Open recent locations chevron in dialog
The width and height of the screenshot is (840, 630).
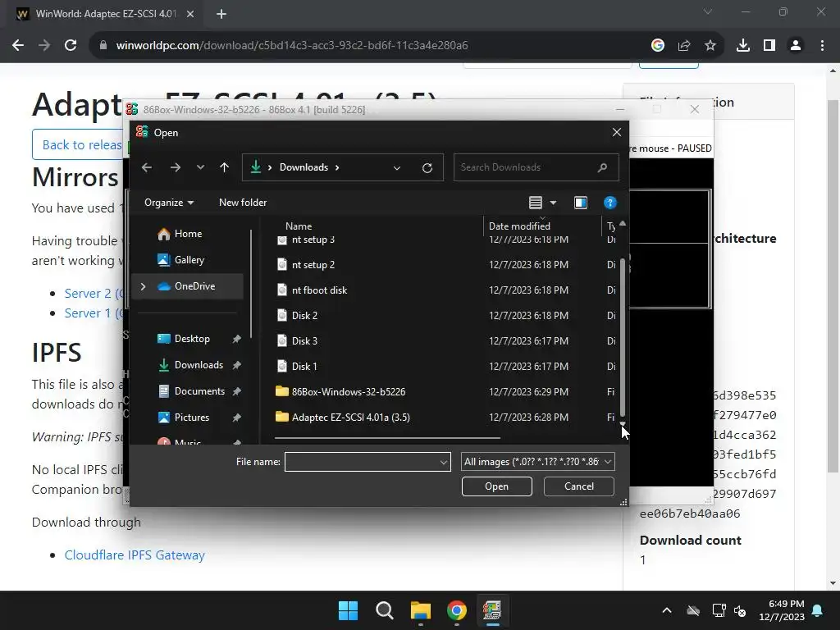pos(200,167)
